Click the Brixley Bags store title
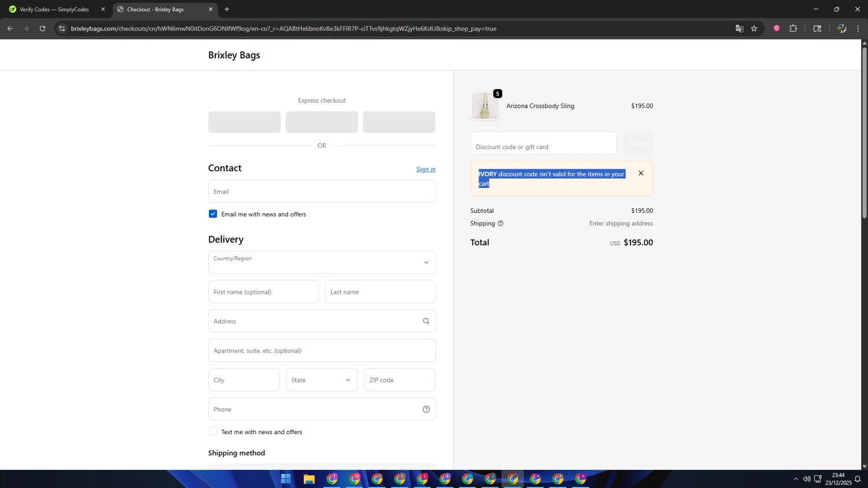Image resolution: width=868 pixels, height=488 pixels. point(234,55)
